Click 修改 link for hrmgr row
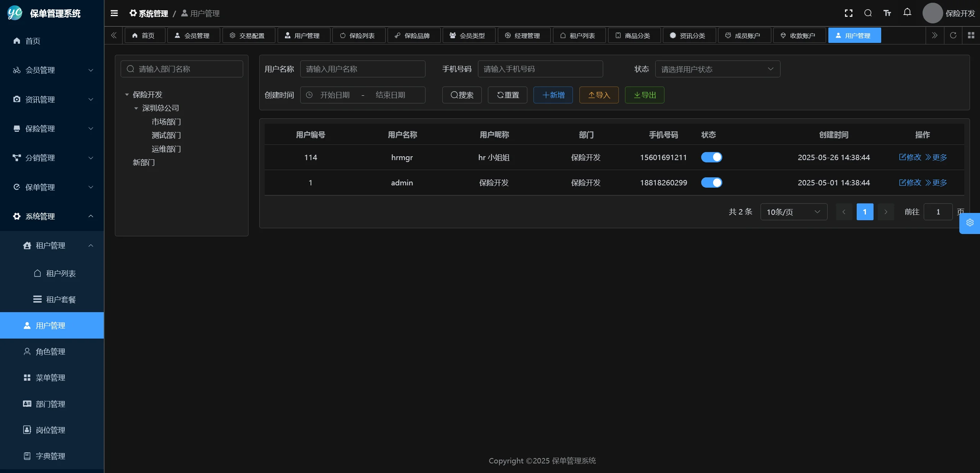The image size is (980, 473). [x=910, y=157]
